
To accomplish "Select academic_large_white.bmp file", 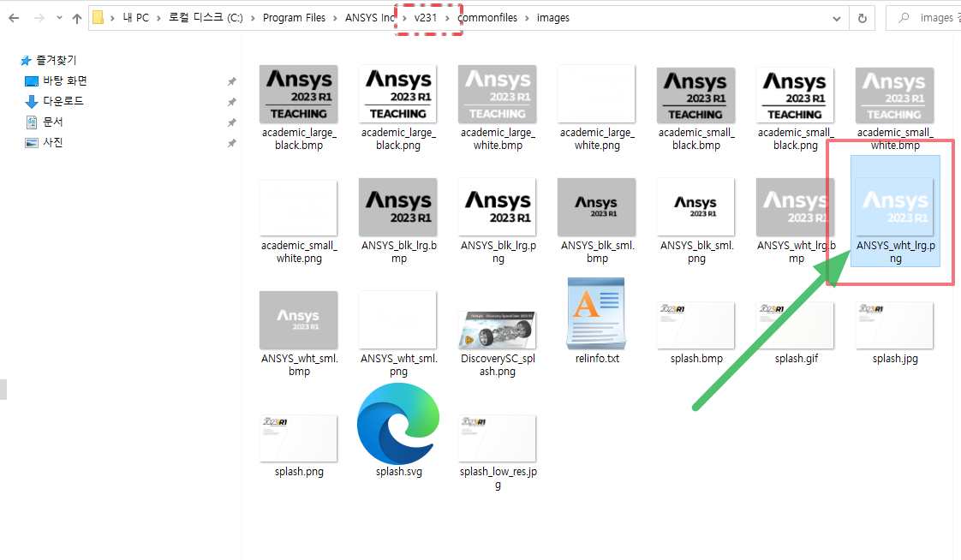I will click(x=497, y=108).
